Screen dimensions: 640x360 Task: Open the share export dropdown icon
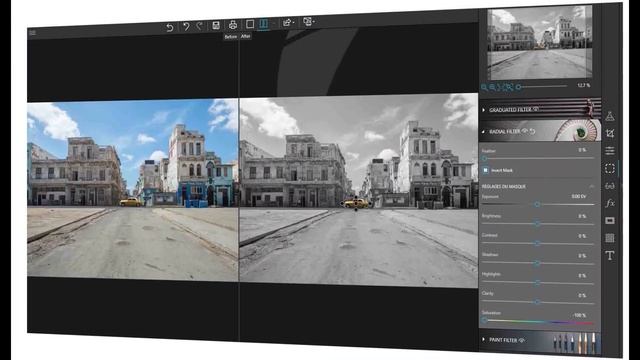pos(288,22)
